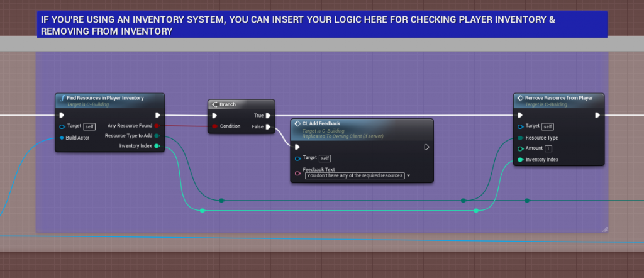The image size is (644, 278).
Task: Click CL Add Feedback exec output pin
Action: tap(426, 147)
